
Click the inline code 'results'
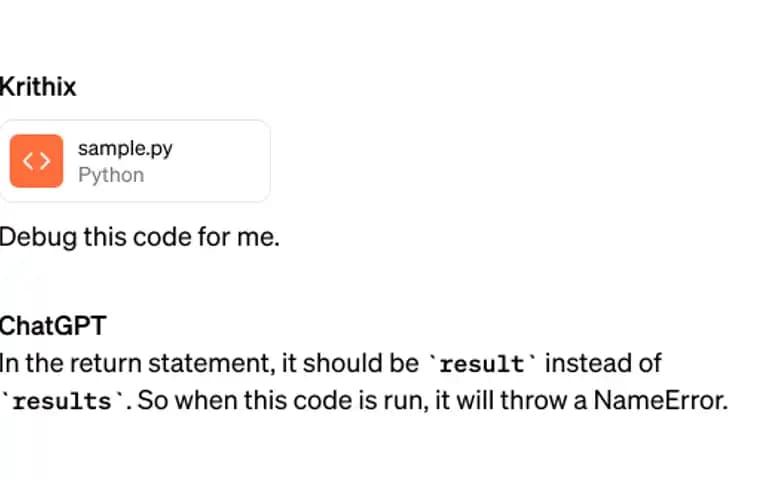(x=62, y=402)
